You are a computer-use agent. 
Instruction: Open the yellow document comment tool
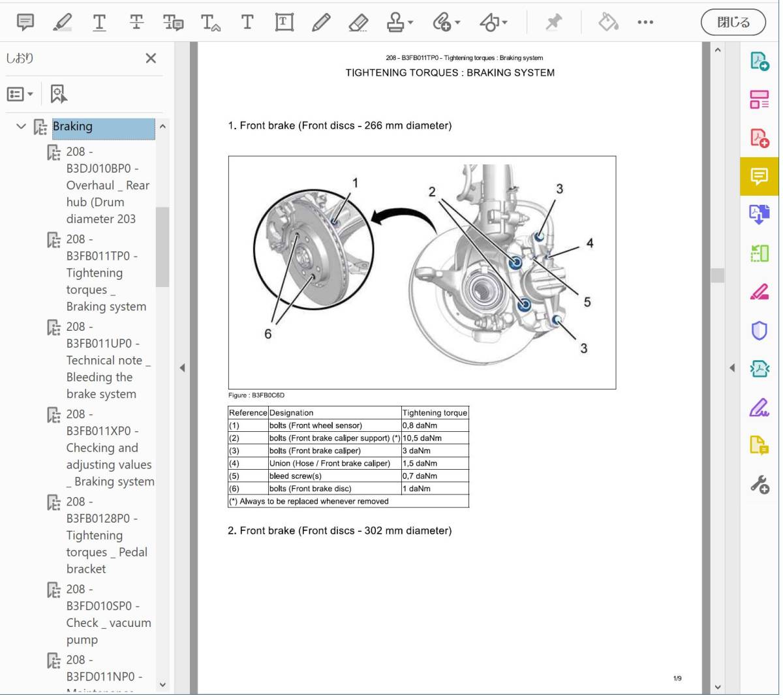click(760, 446)
